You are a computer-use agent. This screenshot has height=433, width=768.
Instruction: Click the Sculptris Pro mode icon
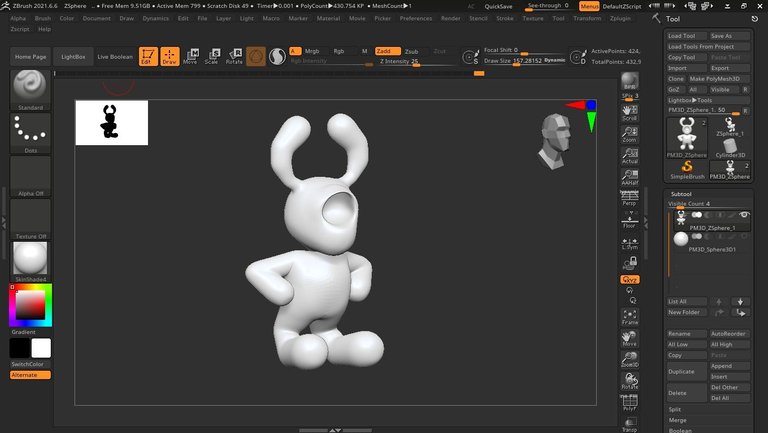pyautogui.click(x=277, y=56)
